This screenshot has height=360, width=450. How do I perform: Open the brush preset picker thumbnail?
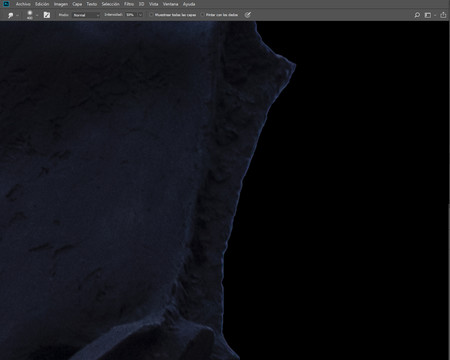[30, 15]
